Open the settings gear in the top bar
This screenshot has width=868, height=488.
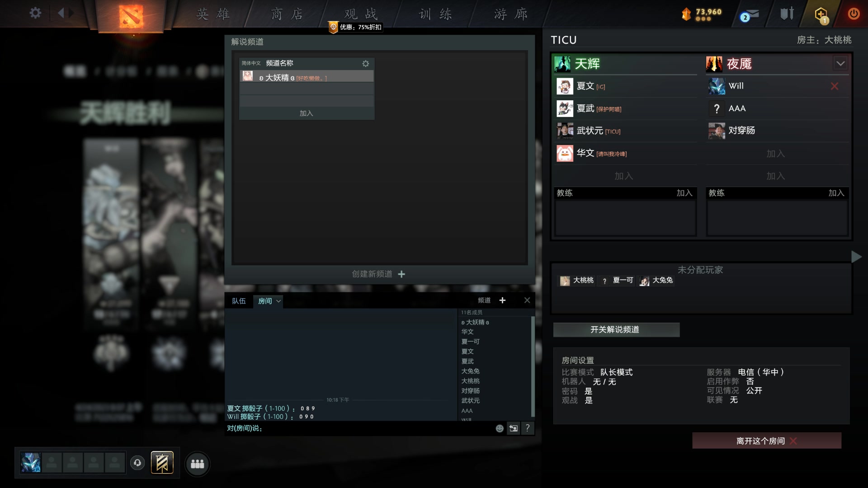point(35,13)
